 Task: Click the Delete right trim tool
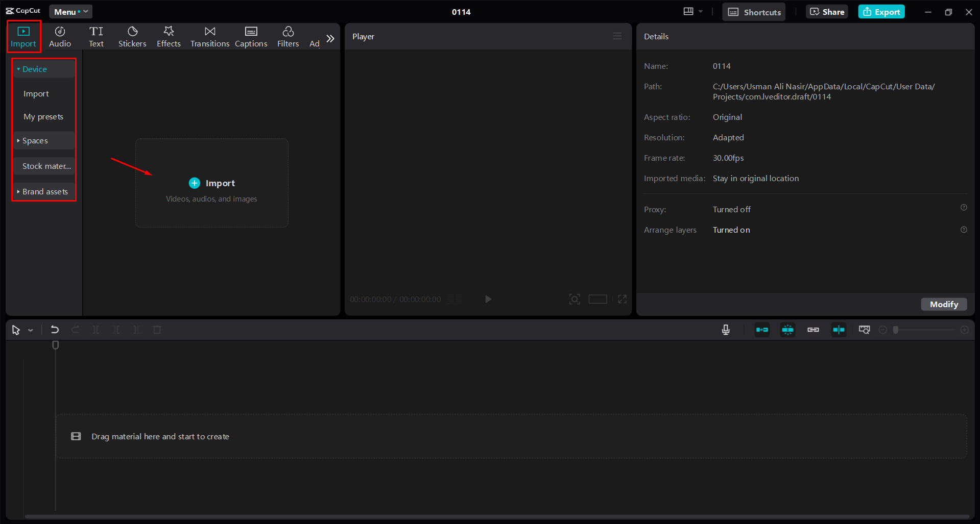136,330
